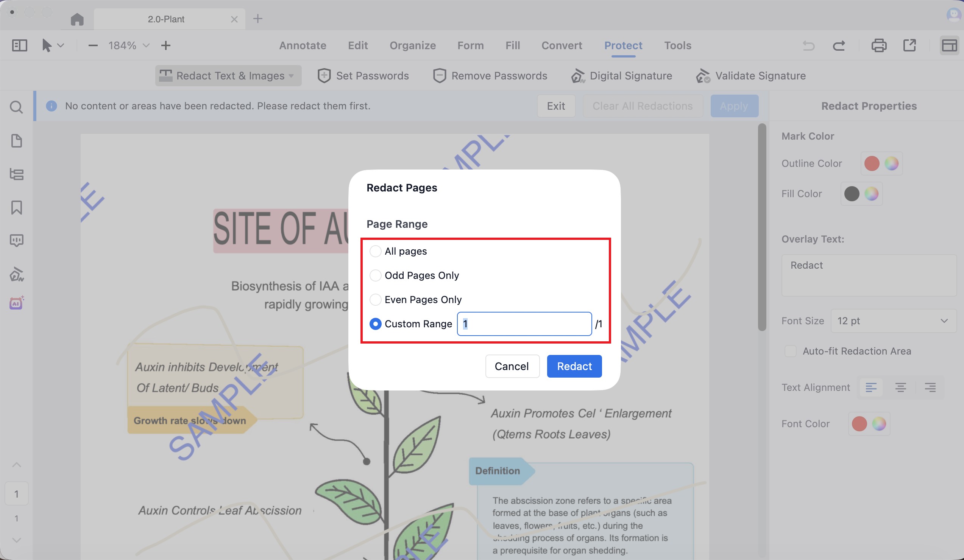Click the document vertical scrollbar
This screenshot has height=560, width=964.
click(762, 227)
